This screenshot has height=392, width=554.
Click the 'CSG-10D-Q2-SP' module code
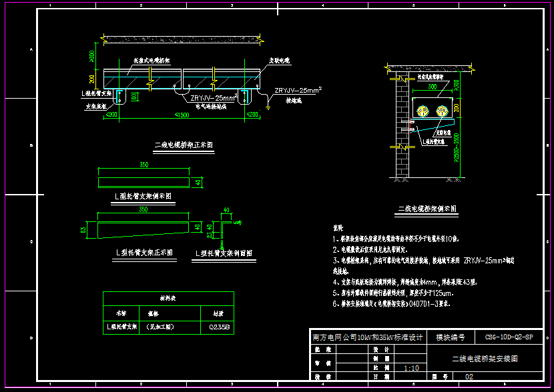509,337
